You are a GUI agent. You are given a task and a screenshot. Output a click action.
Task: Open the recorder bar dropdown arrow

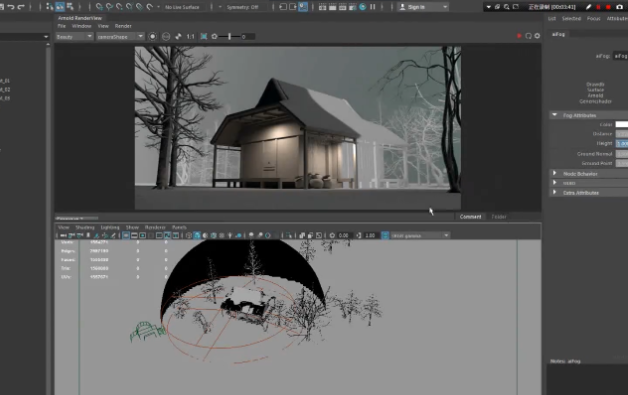(488, 7)
